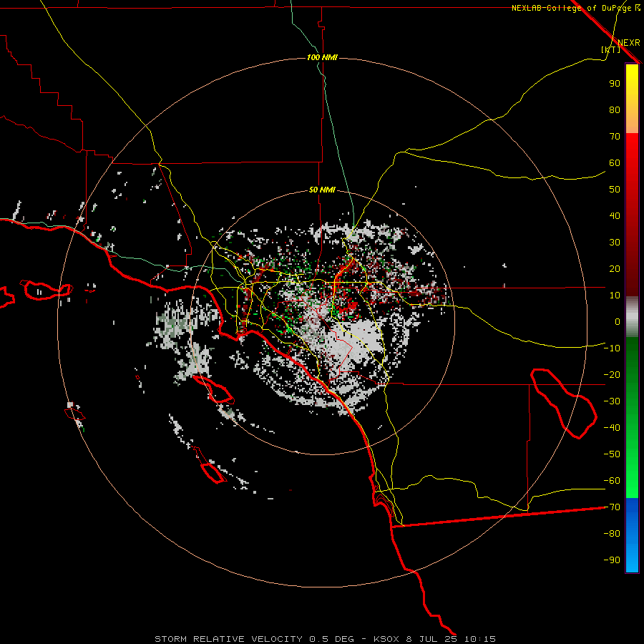This screenshot has width=644, height=644.
Task: Select the 70 value on the velocity scale
Action: (615, 137)
